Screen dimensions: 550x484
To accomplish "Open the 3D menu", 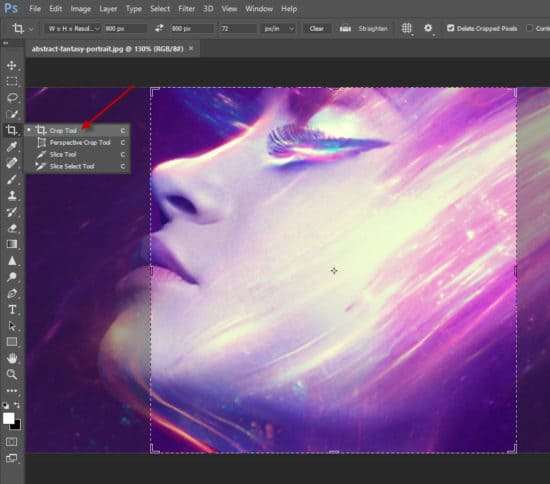I will click(x=208, y=9).
